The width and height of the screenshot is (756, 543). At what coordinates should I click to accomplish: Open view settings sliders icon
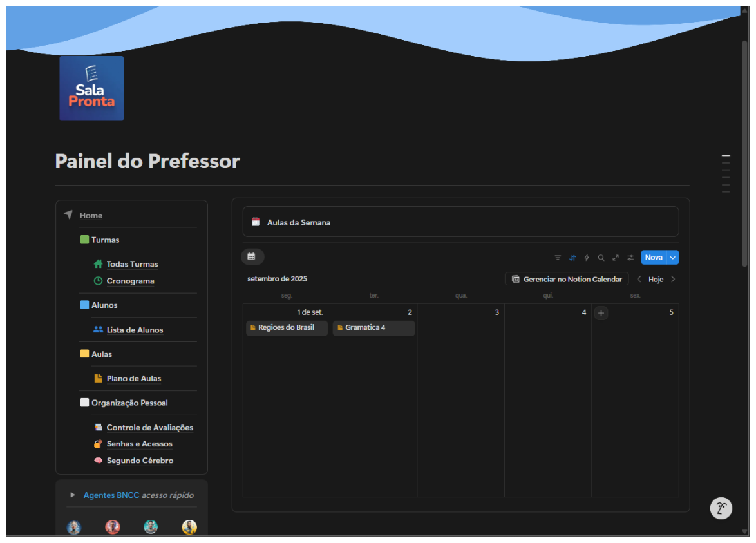point(630,258)
